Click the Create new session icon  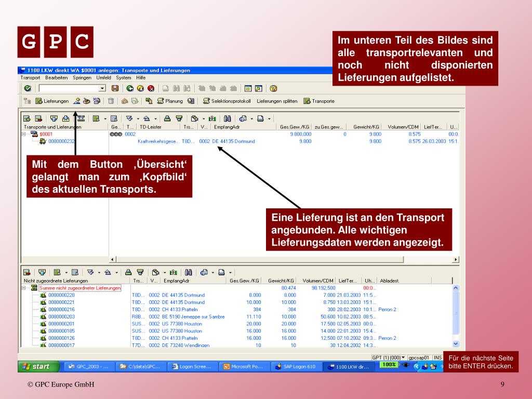coord(248,88)
